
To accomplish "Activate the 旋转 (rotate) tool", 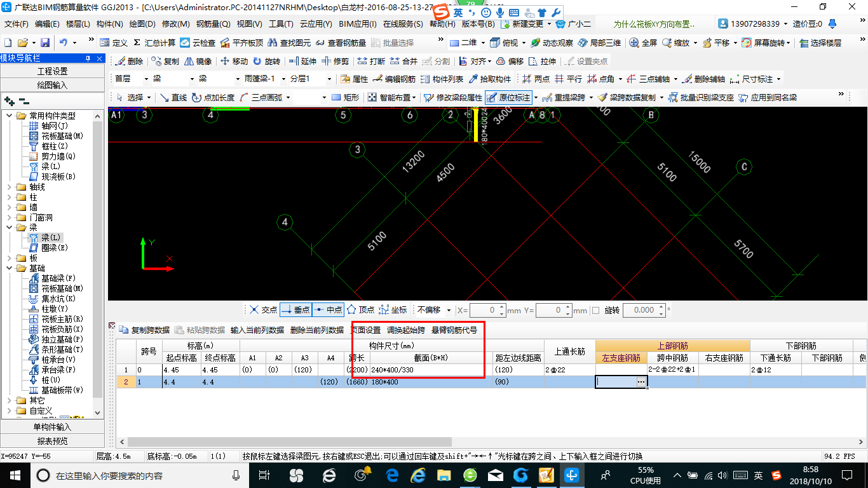I will pos(266,62).
